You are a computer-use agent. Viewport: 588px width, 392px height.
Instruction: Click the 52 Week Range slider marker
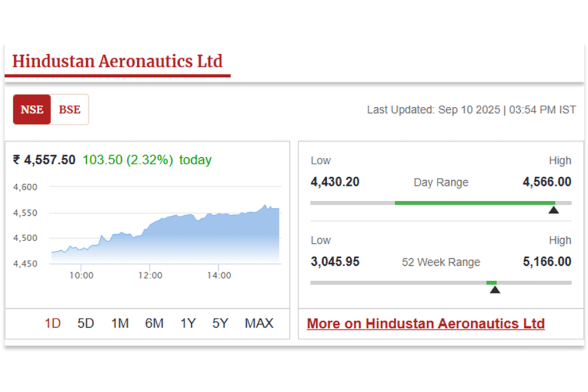pyautogui.click(x=495, y=290)
